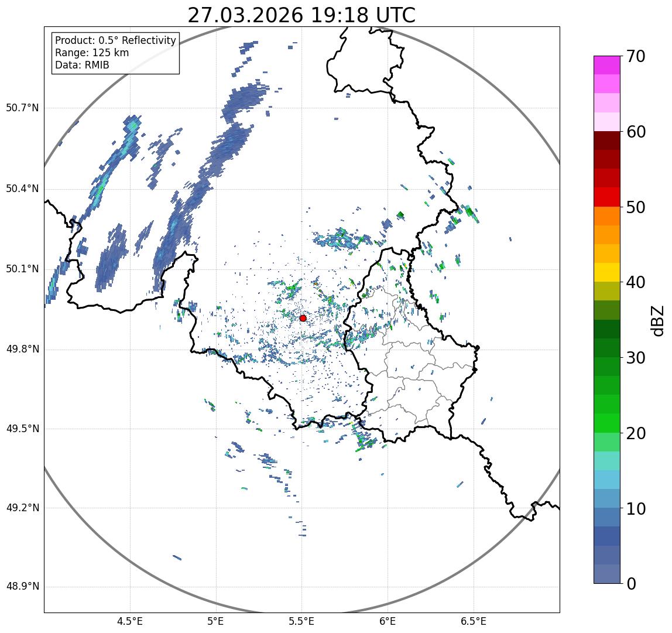
Task: Click the 49.8°N latitude label
Action: (22, 349)
